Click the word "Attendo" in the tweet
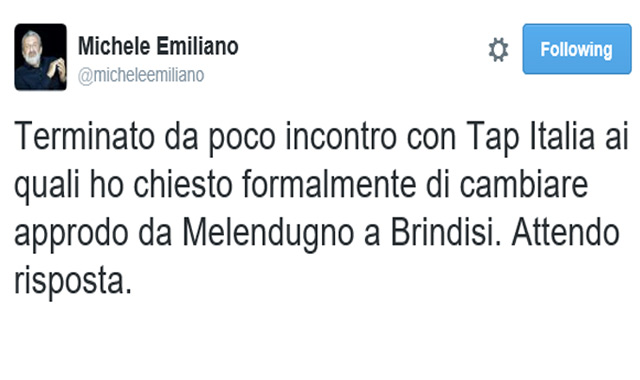The height and width of the screenshot is (380, 640). [x=566, y=233]
